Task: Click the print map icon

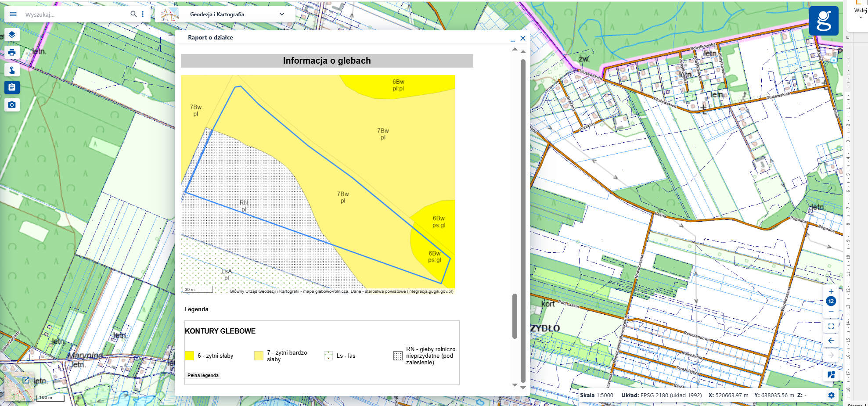Action: pos(12,52)
